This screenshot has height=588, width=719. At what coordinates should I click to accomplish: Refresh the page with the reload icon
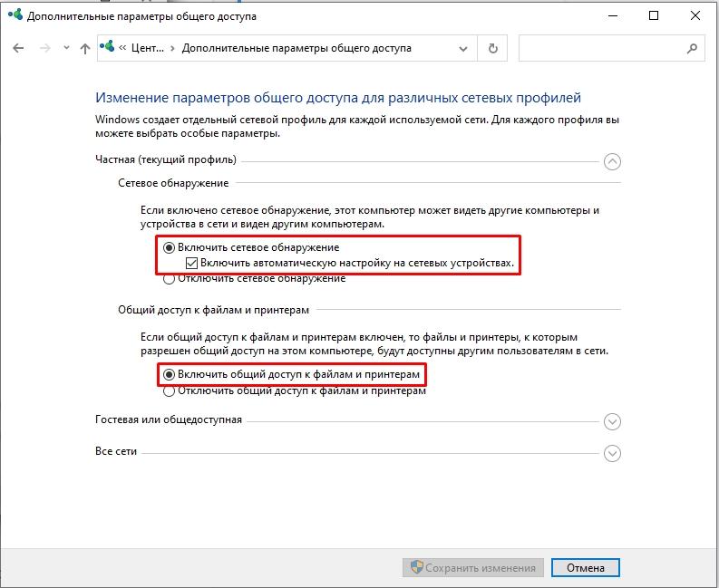492,48
